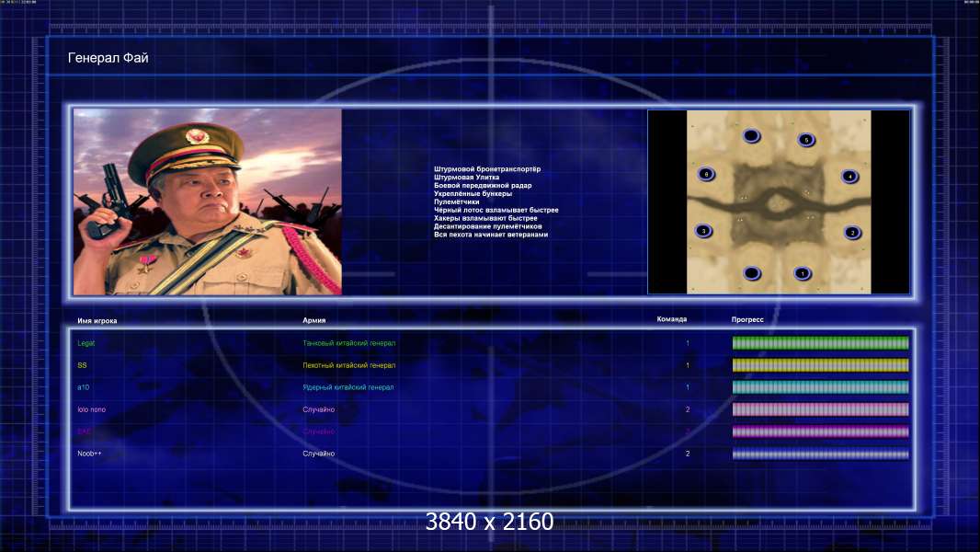
Task: Click lolo nono's pink progress bar
Action: [x=820, y=409]
